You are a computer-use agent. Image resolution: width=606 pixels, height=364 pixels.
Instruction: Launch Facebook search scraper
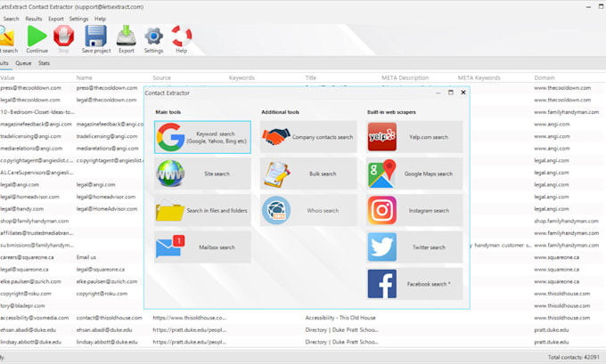[x=414, y=284]
